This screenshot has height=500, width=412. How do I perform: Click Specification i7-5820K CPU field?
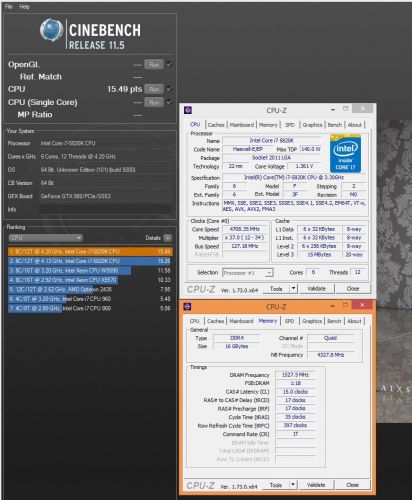click(x=295, y=178)
